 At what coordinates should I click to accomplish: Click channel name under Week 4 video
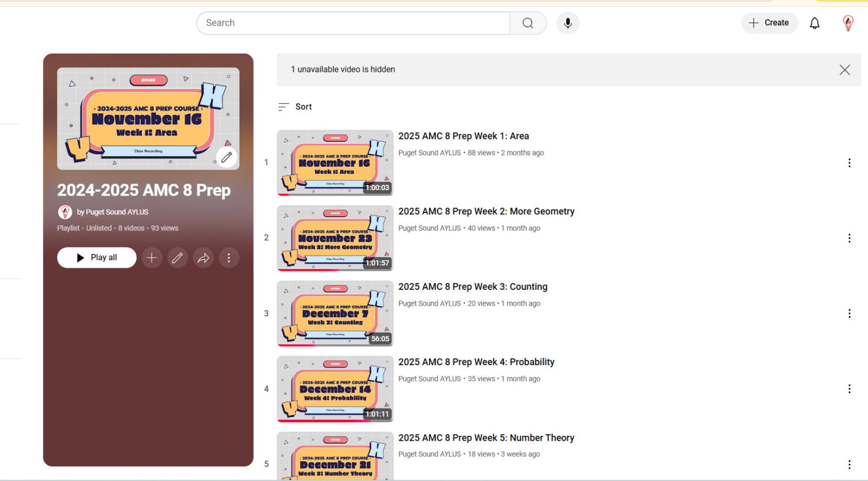(429, 379)
